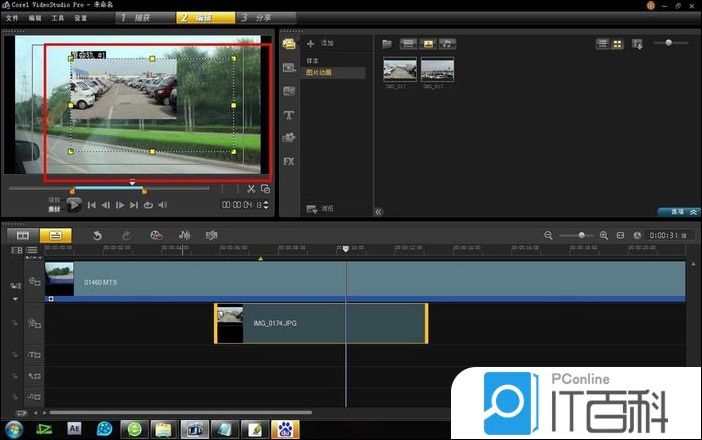702x440 pixels.
Task: Click the scissors split clip icon
Action: (x=250, y=188)
